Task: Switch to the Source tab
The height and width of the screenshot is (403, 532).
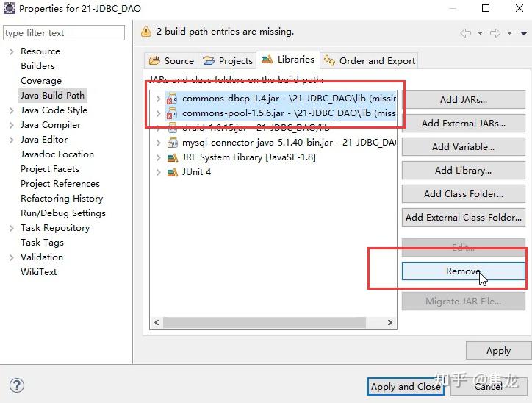Action: point(171,61)
